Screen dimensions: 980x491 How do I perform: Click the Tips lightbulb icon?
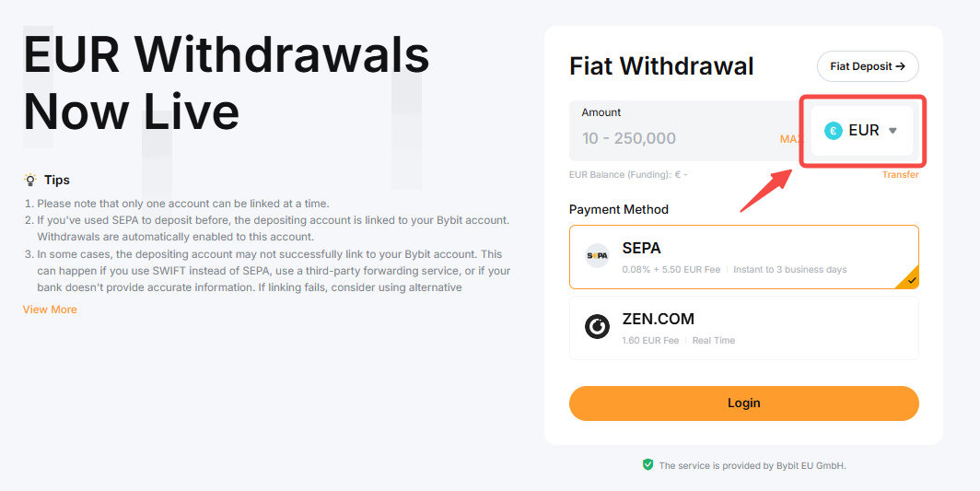(30, 180)
